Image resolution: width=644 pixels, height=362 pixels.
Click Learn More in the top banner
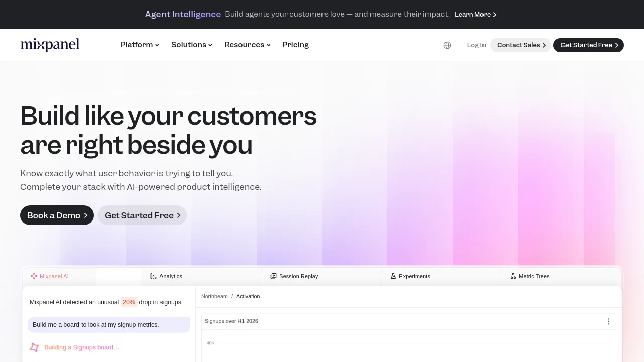tap(475, 15)
